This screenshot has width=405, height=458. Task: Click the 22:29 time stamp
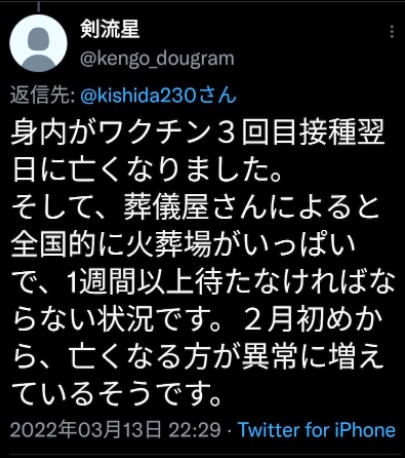pyautogui.click(x=195, y=430)
